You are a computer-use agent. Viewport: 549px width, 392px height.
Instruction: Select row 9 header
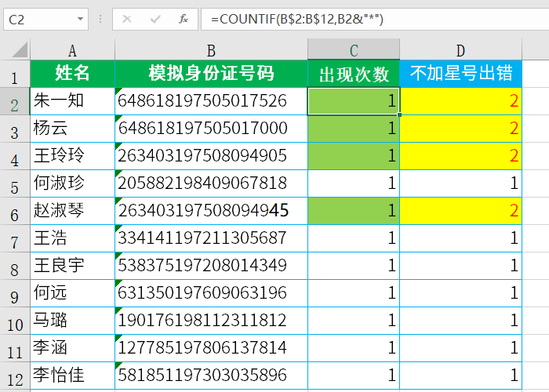(x=15, y=293)
